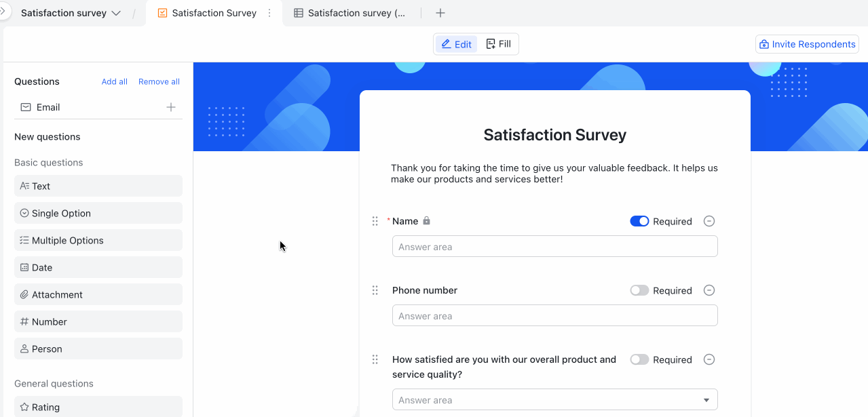Click the Invite Respondents button

coord(806,43)
